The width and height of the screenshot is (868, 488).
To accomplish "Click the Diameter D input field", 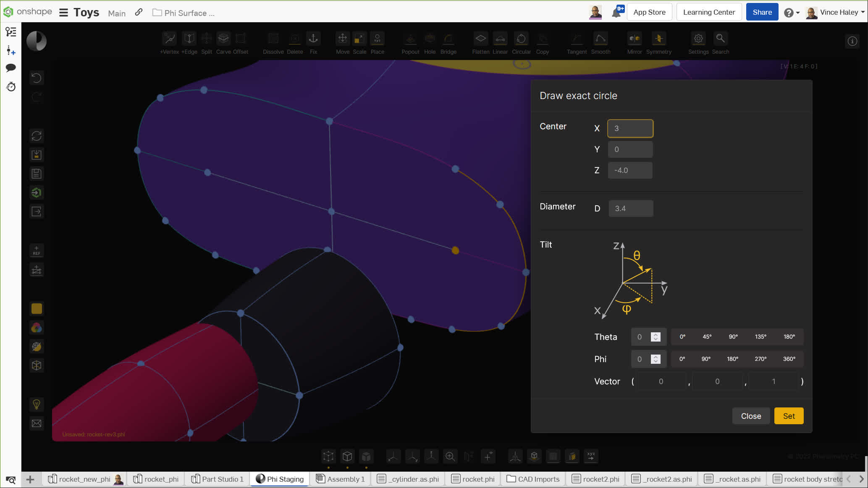I will click(631, 209).
